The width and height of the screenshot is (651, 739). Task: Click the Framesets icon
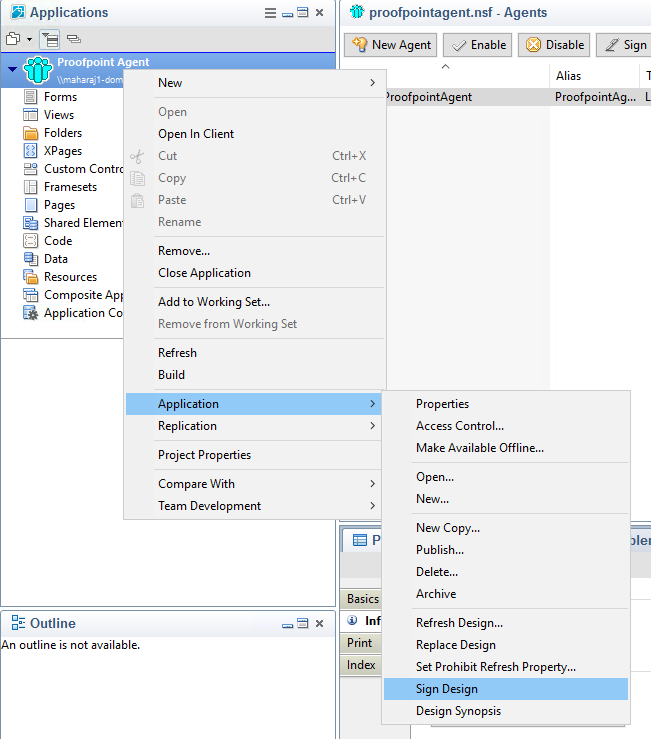30,187
